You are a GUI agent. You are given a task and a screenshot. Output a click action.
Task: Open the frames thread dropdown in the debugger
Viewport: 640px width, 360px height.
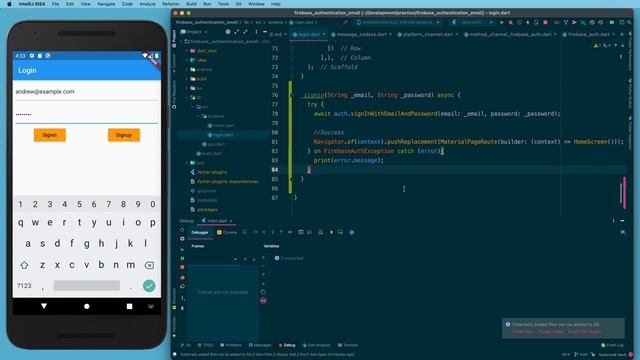(235, 259)
